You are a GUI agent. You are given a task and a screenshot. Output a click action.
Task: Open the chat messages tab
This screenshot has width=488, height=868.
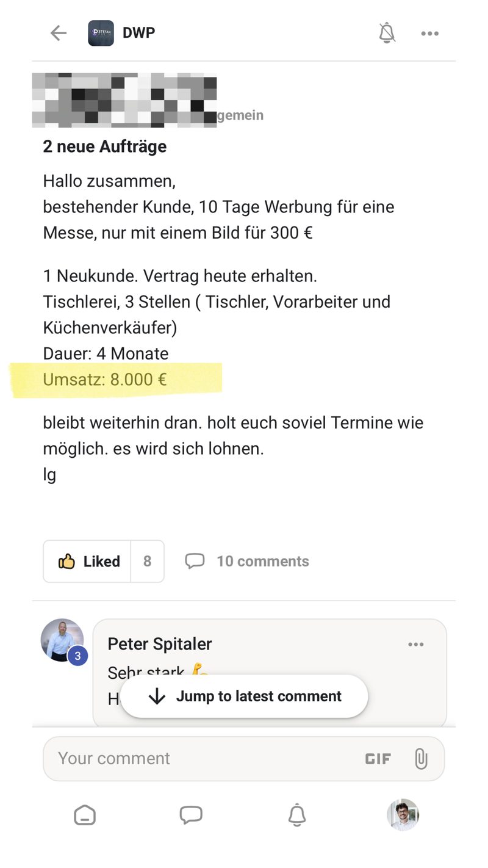[191, 815]
